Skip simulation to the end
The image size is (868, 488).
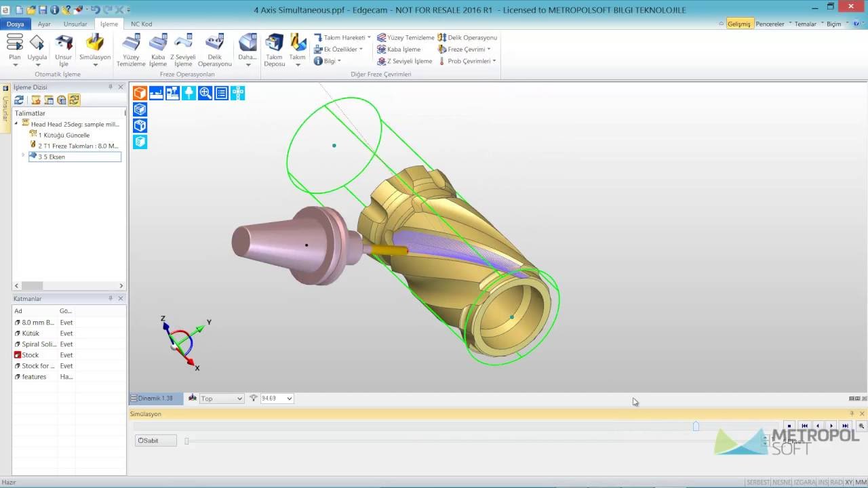pos(845,426)
